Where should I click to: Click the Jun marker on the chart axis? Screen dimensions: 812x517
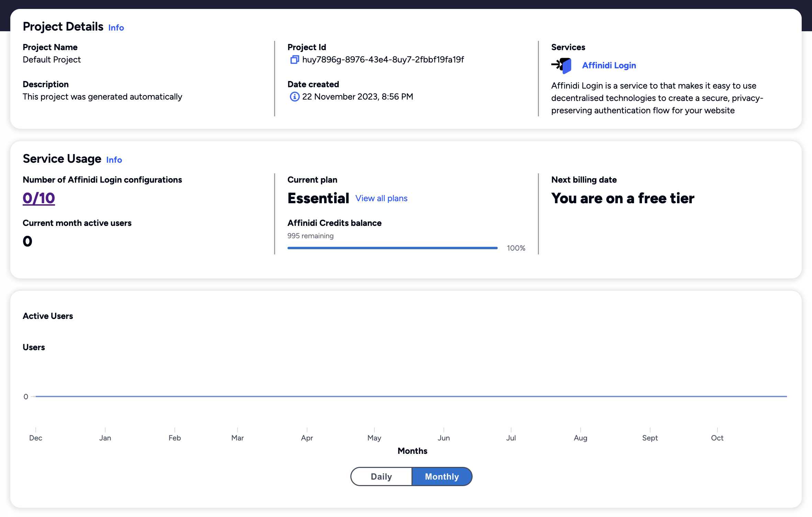point(444,438)
